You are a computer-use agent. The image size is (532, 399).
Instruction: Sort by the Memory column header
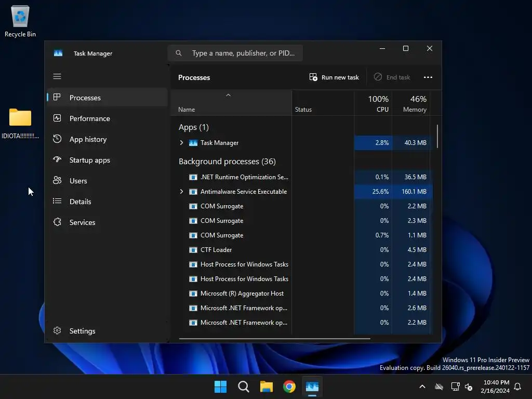point(411,103)
